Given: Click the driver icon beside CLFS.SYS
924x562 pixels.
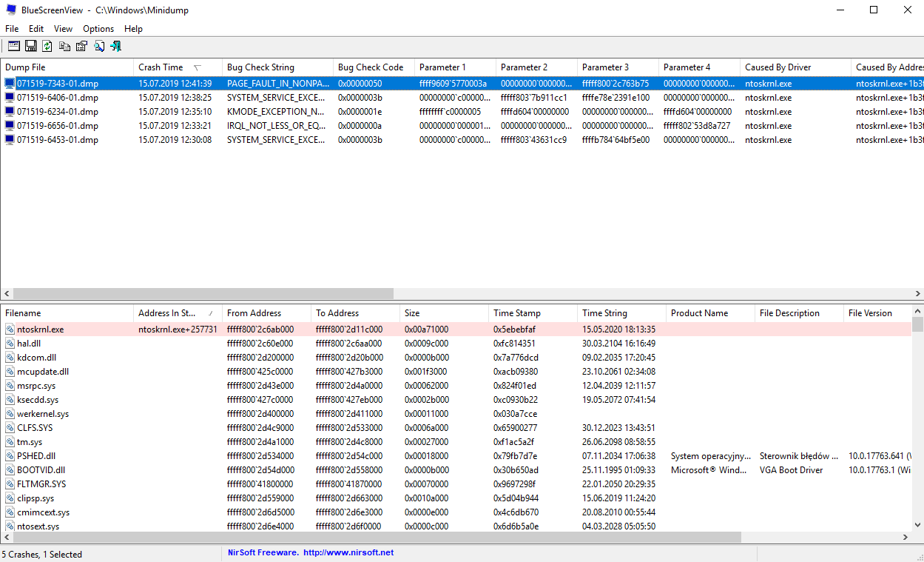Looking at the screenshot, I should (x=10, y=428).
